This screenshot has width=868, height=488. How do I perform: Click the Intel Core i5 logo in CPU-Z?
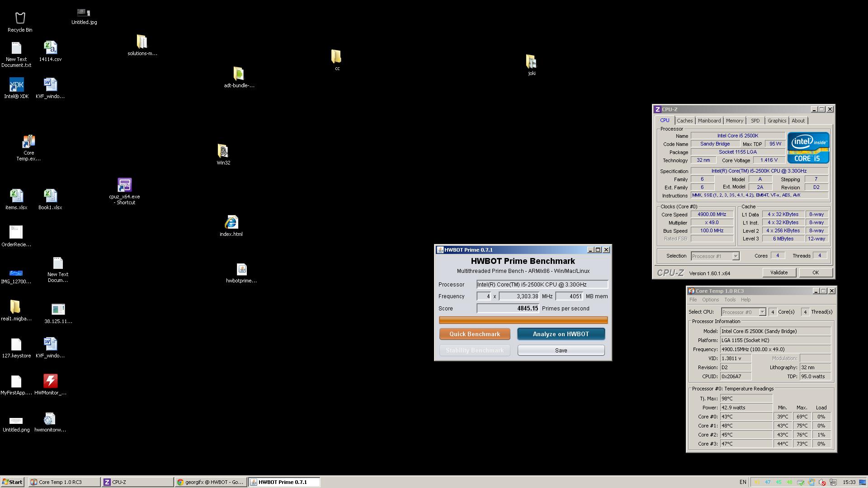808,148
